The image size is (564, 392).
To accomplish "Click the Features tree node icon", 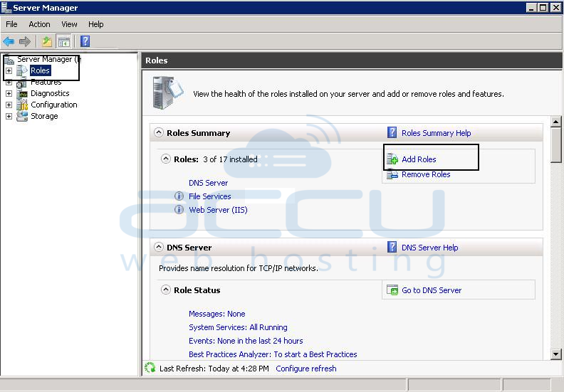I will tap(22, 83).
